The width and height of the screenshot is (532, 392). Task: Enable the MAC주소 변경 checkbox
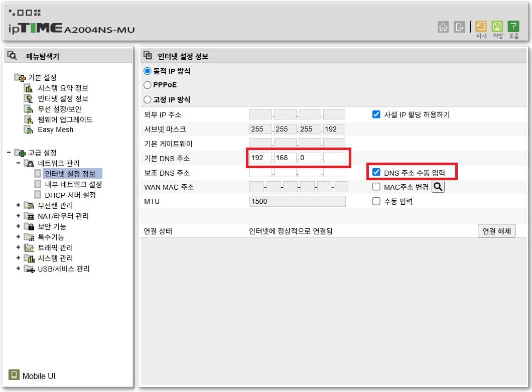click(376, 187)
